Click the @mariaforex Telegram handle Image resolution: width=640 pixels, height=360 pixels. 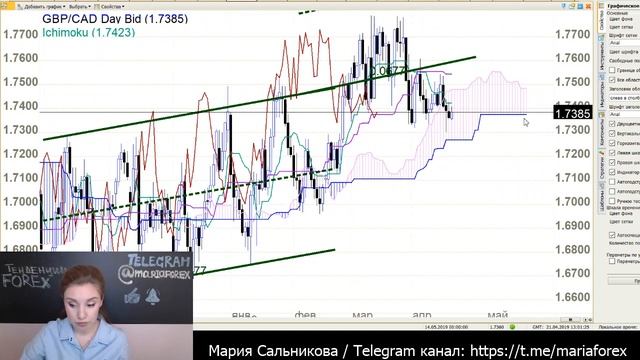click(154, 274)
